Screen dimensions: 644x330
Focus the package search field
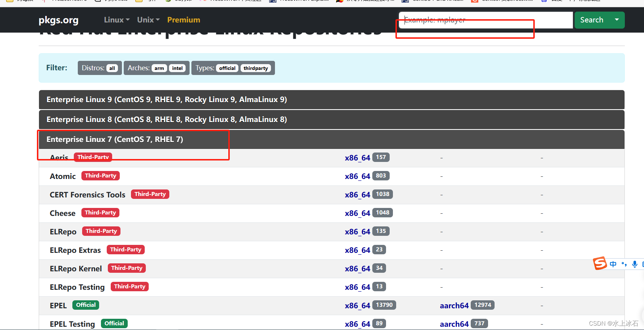(486, 20)
